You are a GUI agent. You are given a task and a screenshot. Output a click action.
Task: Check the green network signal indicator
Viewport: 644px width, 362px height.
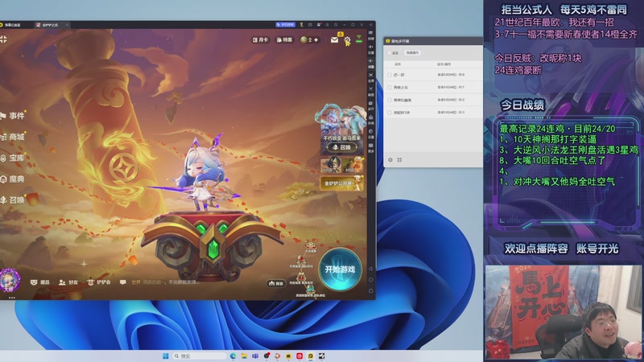point(359,39)
